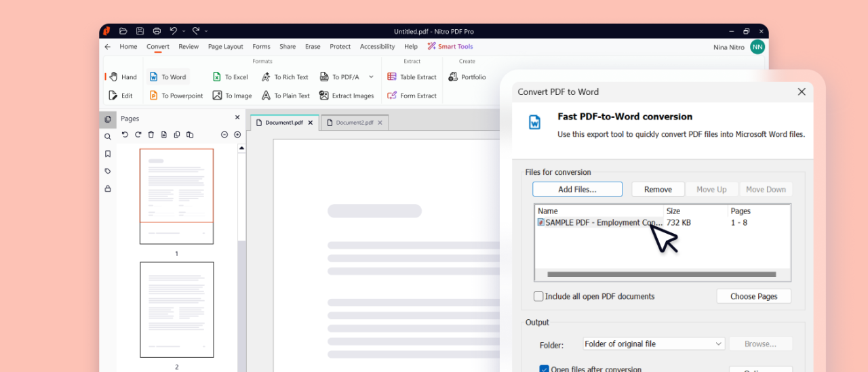Click the file list horizontal scrollbar
The image size is (868, 372).
click(662, 274)
